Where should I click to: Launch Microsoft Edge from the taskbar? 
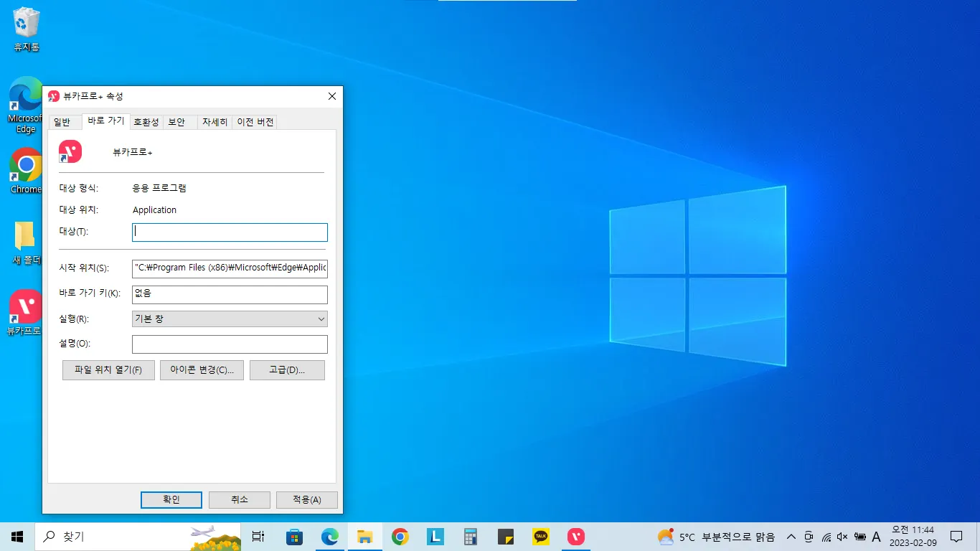329,537
